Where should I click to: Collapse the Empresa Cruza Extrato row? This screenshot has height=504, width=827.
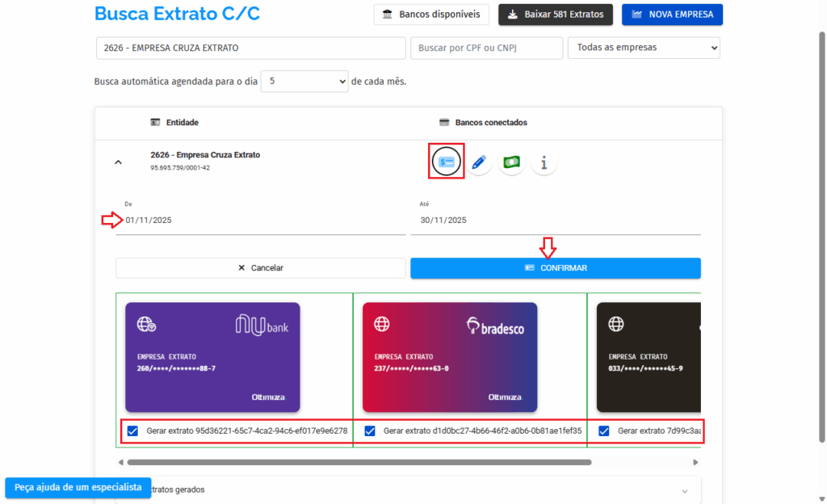click(x=118, y=162)
